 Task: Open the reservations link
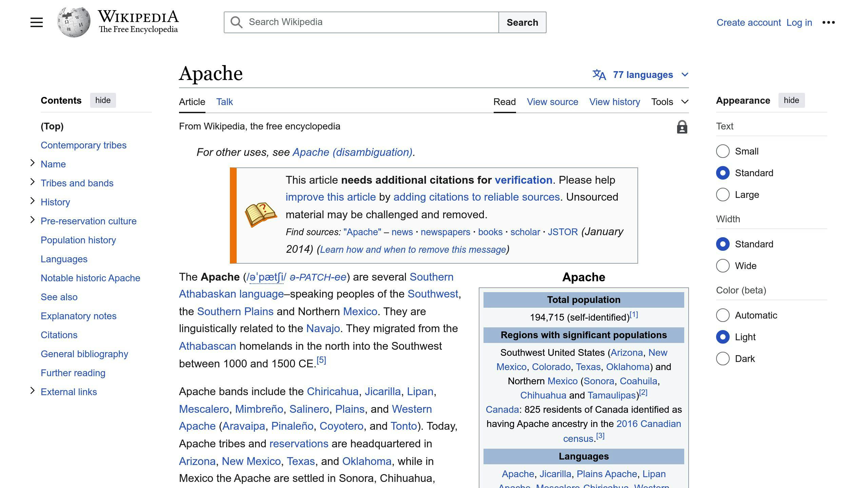tap(299, 444)
